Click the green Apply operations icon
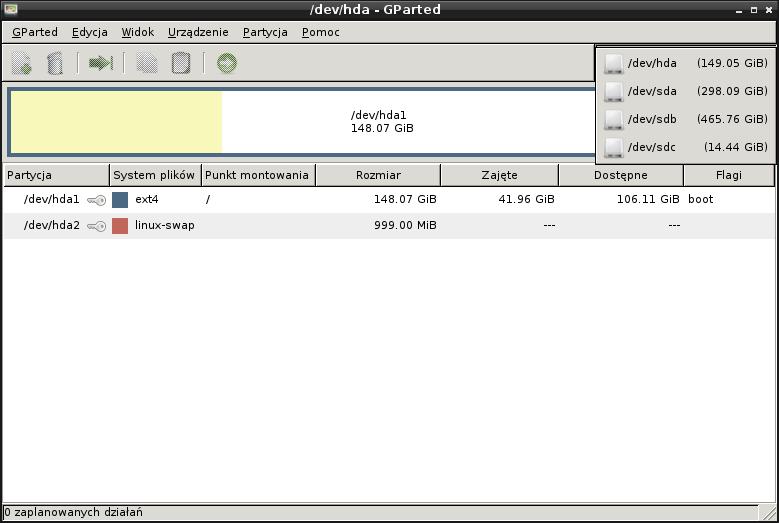The width and height of the screenshot is (779, 523). [227, 63]
